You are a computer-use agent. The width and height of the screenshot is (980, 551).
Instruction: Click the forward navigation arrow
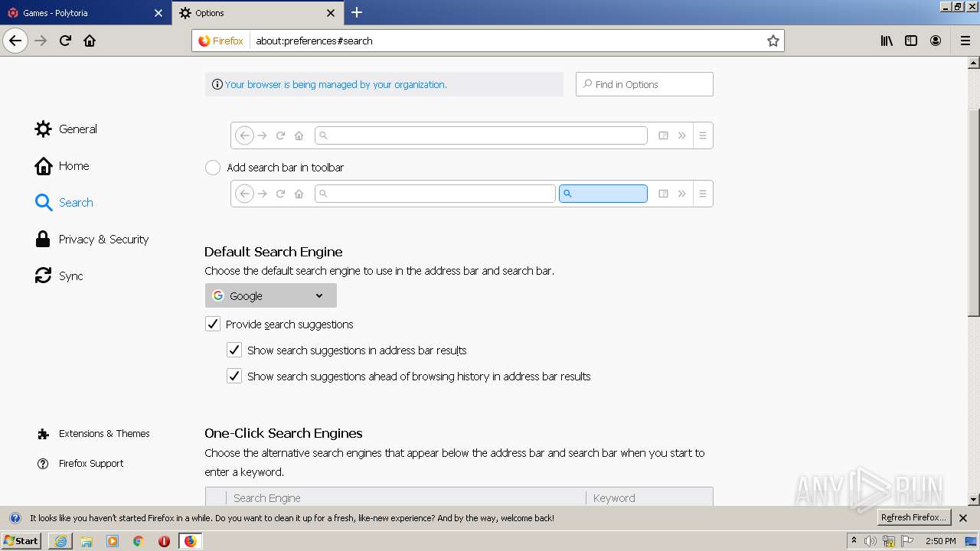pyautogui.click(x=41, y=41)
